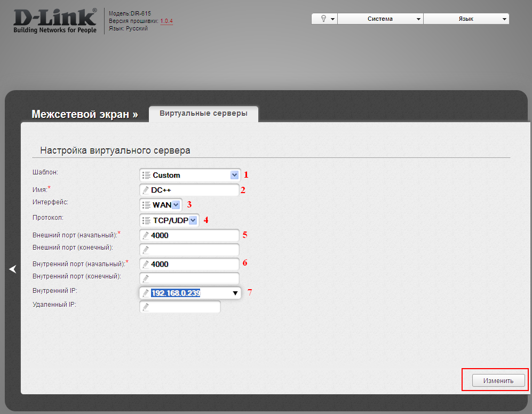The width and height of the screenshot is (532, 414).
Task: Open the Система menu
Action: coord(380,19)
